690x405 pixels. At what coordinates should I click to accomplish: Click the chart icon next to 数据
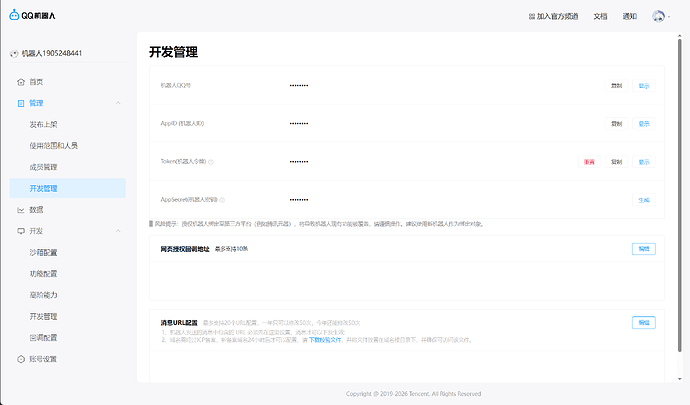[21, 210]
